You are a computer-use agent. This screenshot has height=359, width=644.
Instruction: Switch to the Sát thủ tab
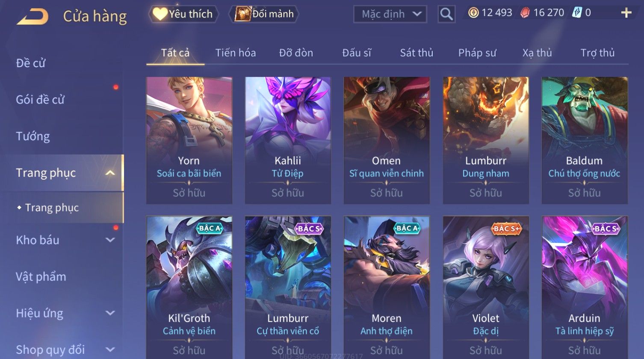(417, 53)
